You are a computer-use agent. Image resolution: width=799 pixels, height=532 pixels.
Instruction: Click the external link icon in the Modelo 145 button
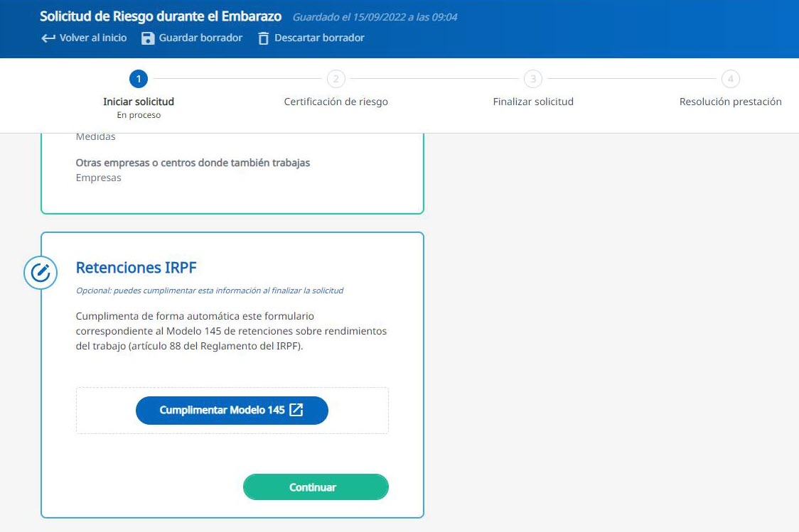tap(296, 410)
